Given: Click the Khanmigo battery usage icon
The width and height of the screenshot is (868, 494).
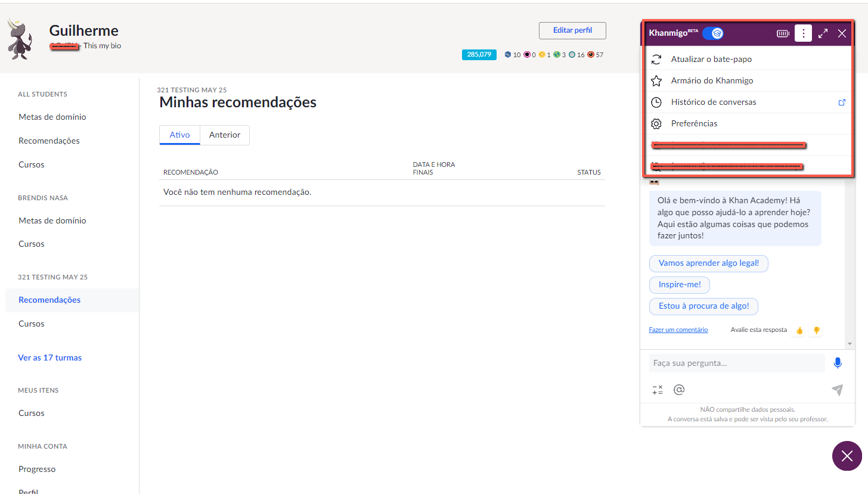Looking at the screenshot, I should click(x=783, y=33).
